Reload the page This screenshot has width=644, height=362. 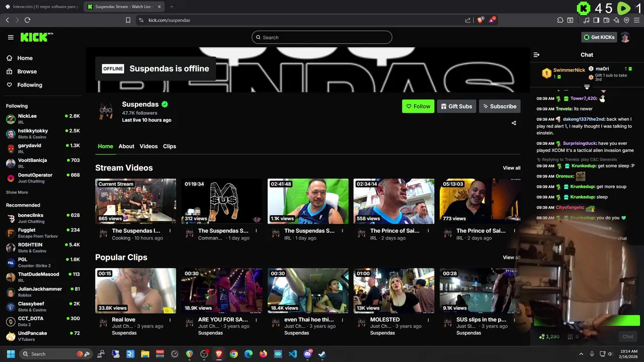pyautogui.click(x=27, y=20)
